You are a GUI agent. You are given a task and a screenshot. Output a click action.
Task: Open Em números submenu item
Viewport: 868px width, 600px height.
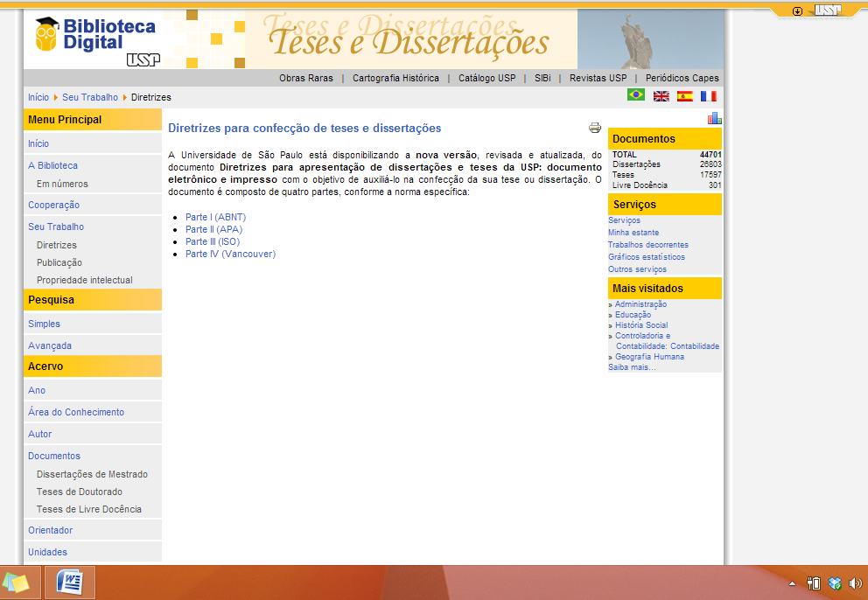pyautogui.click(x=62, y=184)
